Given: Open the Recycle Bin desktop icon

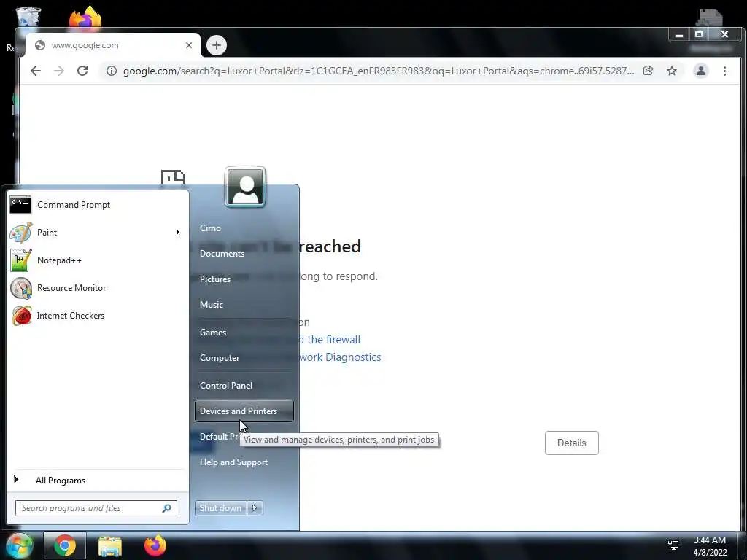Looking at the screenshot, I should [28, 17].
